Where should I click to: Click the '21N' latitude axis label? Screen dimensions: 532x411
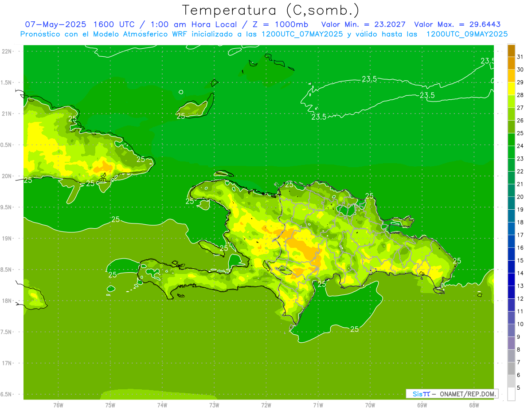[x=7, y=114]
